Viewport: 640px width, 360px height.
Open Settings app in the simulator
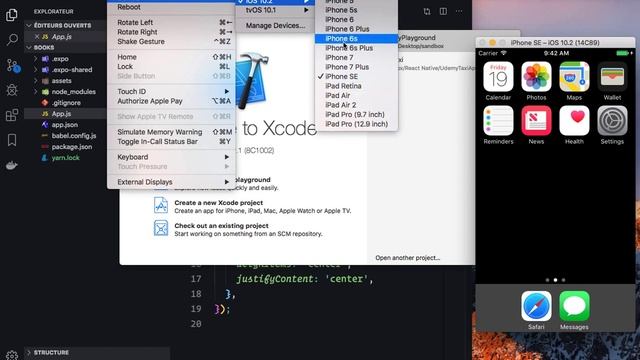click(x=612, y=120)
